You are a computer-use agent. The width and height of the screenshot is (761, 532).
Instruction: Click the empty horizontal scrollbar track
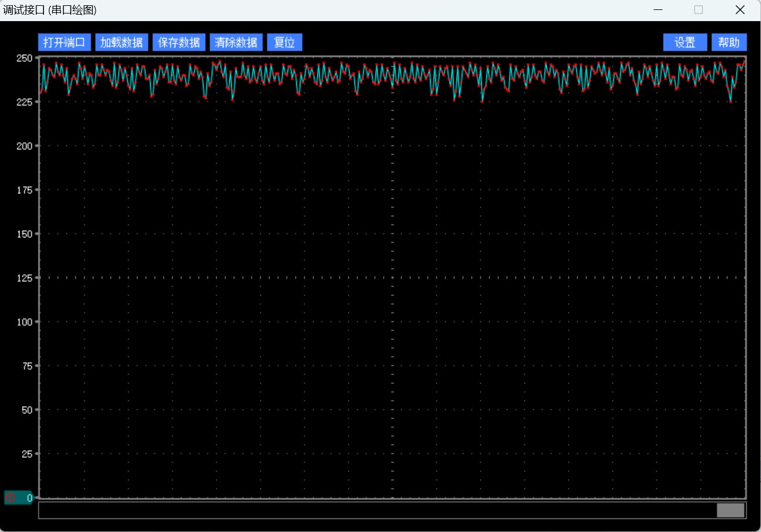[x=376, y=510]
